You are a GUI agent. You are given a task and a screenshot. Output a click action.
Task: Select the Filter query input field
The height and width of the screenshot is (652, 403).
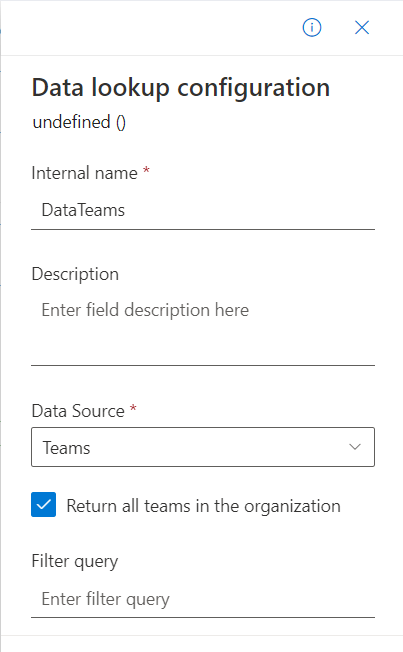click(x=203, y=599)
